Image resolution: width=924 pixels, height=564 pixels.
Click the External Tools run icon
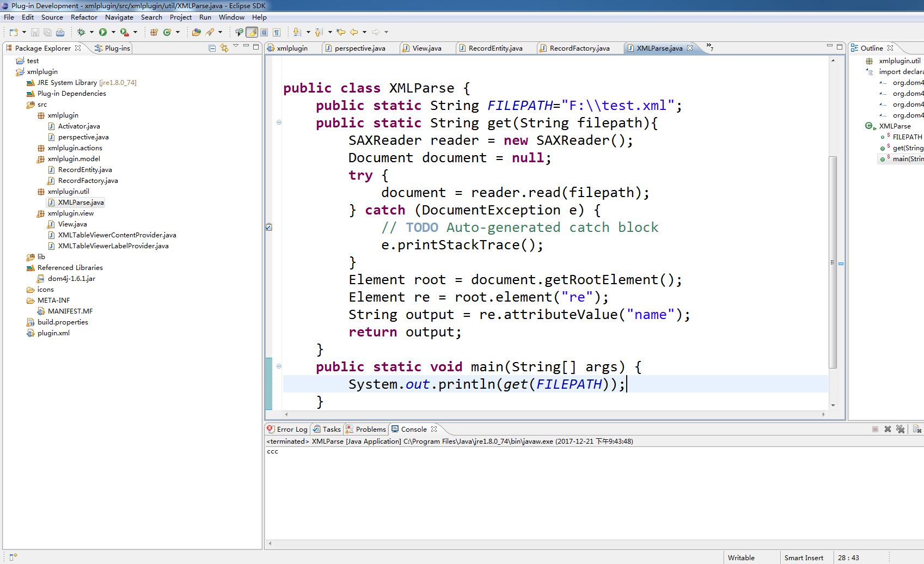124,32
